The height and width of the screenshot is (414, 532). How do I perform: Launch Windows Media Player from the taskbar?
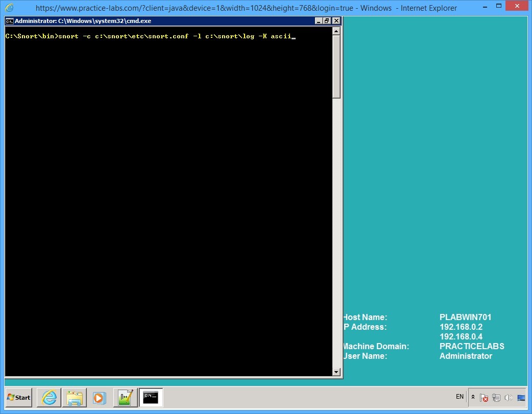pos(100,397)
